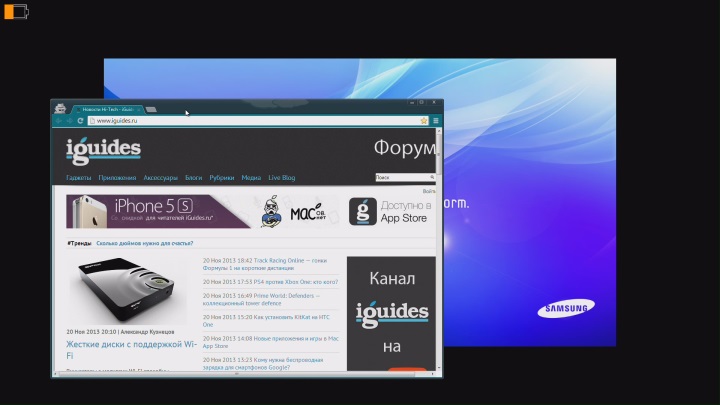Click the green iGuides App Store icon
The width and height of the screenshot is (720, 405).
363,212
